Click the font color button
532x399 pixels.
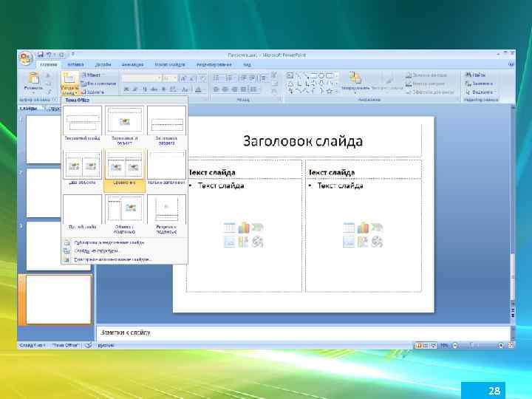tap(199, 89)
